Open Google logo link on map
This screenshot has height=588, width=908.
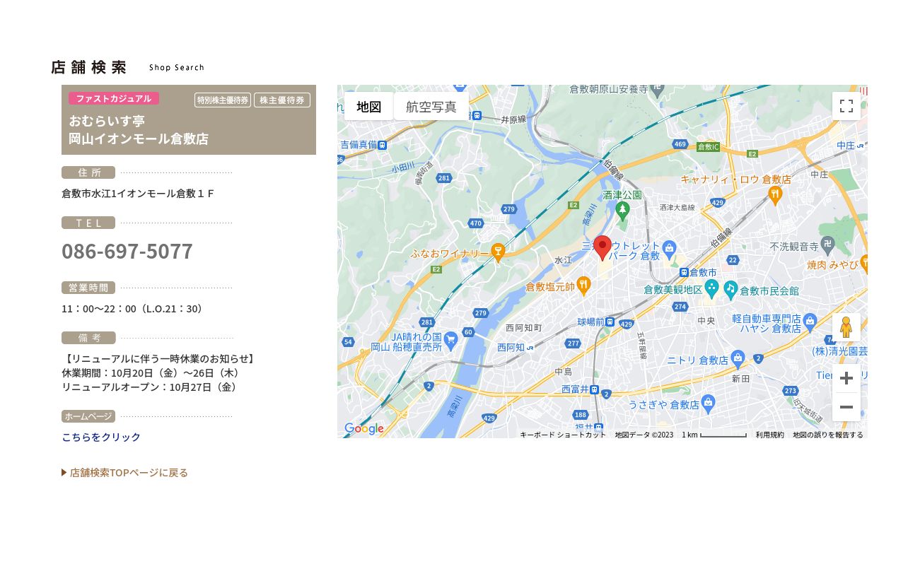pos(364,429)
